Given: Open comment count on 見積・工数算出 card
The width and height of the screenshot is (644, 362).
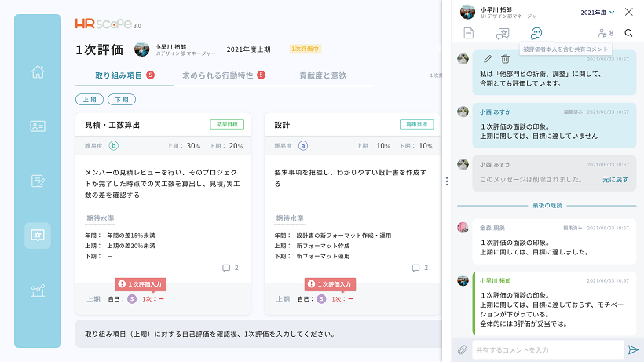Looking at the screenshot, I should point(230,268).
